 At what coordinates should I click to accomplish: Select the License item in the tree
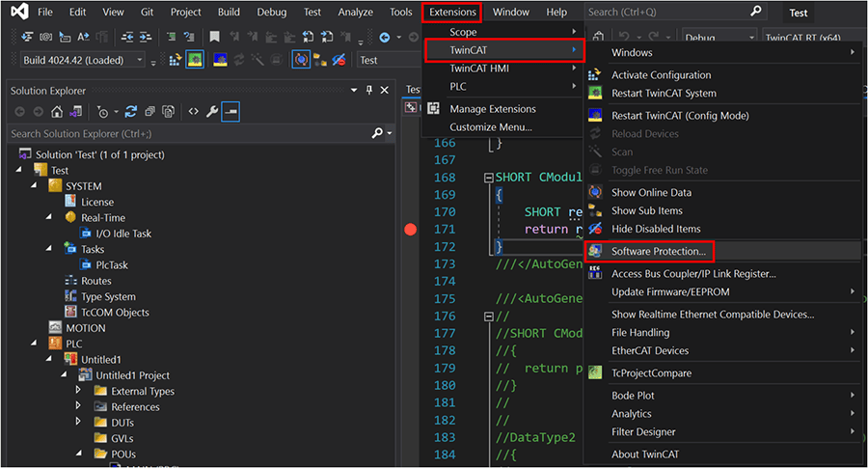(97, 202)
